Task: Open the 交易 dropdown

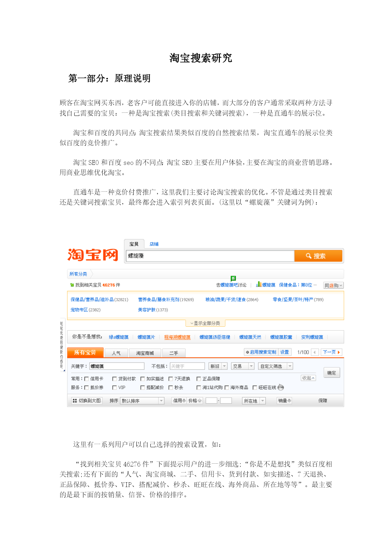Action: point(243,366)
